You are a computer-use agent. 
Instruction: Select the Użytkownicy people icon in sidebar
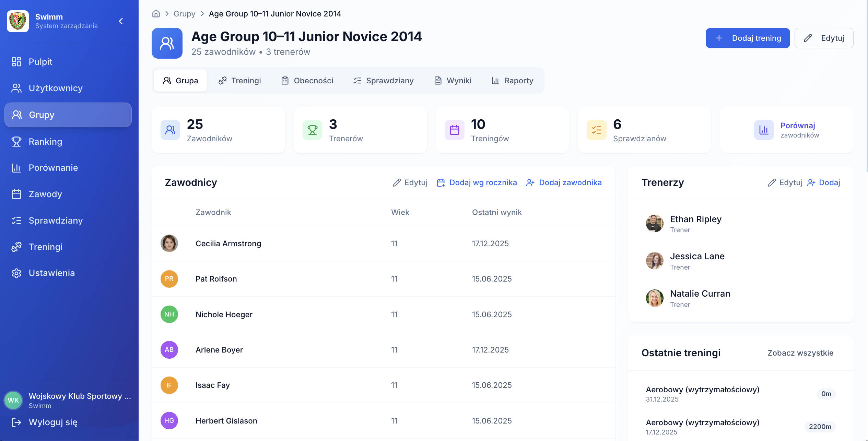click(x=16, y=88)
